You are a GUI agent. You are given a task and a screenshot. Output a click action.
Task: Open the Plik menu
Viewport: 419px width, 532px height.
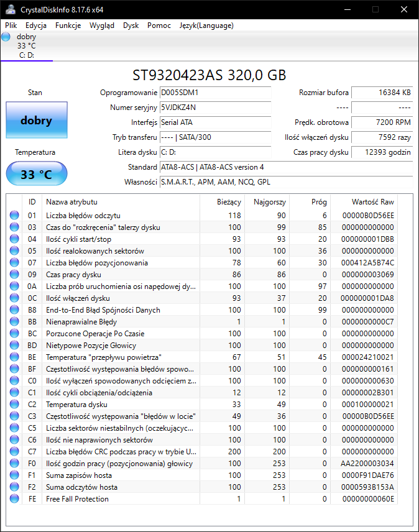pyautogui.click(x=11, y=25)
